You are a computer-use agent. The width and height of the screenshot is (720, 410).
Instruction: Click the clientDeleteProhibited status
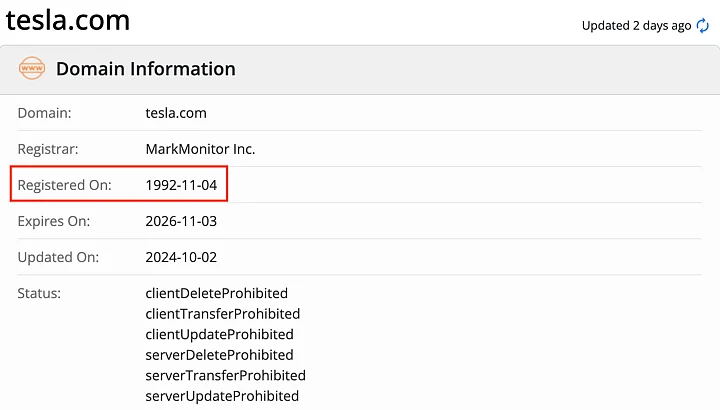216,293
